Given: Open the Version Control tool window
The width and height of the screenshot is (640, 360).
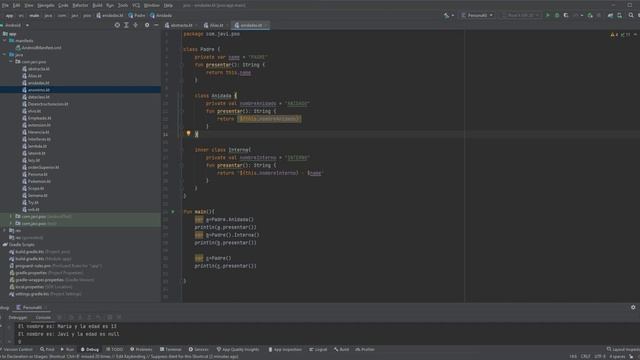Looking at the screenshot, I should coord(17,349).
